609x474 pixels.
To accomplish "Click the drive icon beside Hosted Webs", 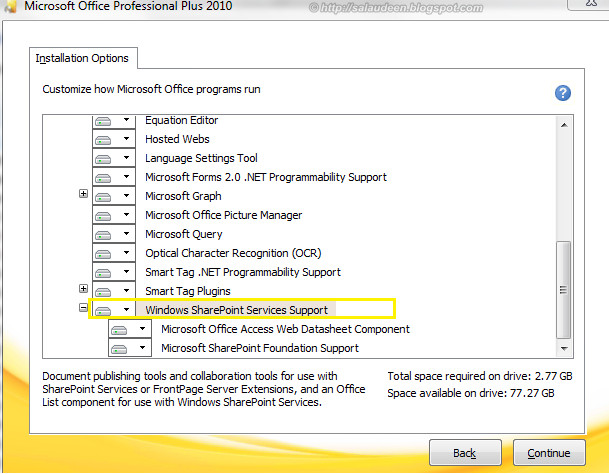I will (103, 140).
